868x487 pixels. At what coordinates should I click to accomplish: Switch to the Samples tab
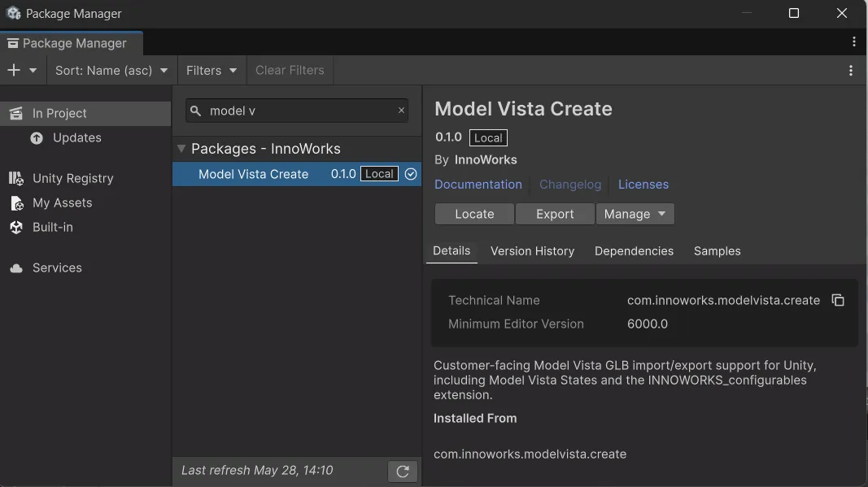coord(717,251)
